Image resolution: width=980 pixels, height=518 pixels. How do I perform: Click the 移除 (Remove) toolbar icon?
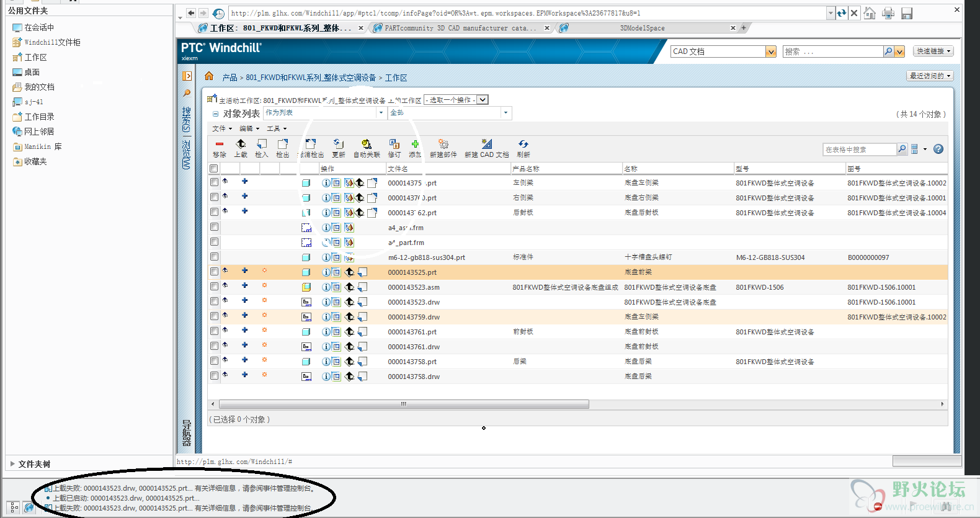pos(220,144)
